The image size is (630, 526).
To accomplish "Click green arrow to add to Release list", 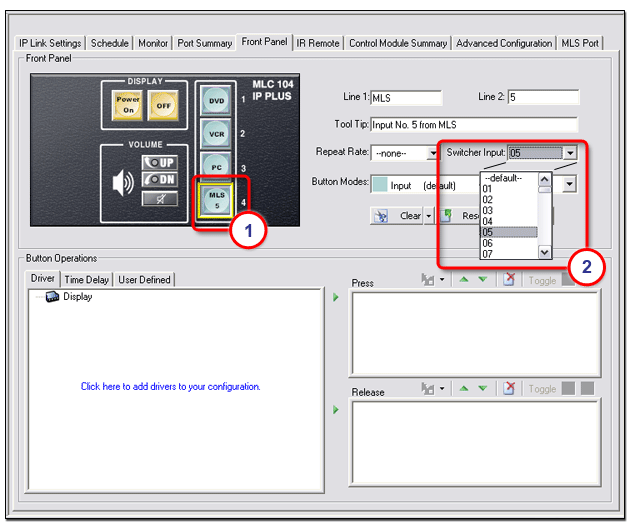I will (336, 410).
